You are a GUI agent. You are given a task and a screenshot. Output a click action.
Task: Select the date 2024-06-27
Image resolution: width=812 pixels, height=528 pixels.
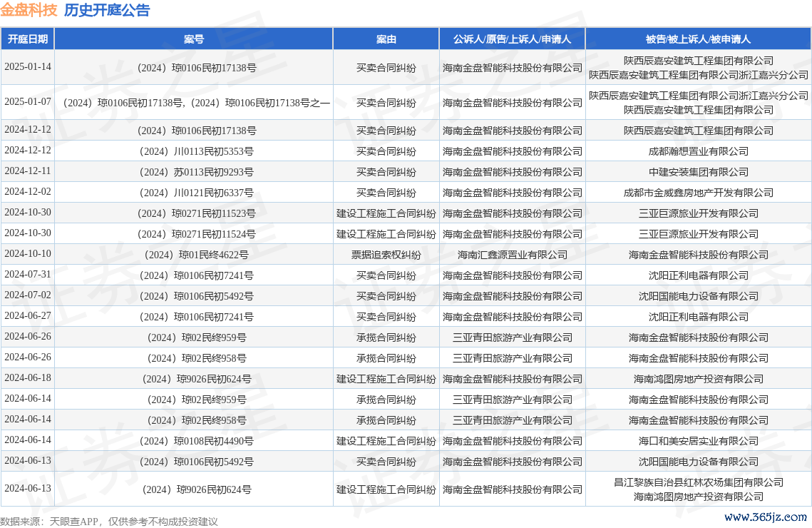point(27,317)
